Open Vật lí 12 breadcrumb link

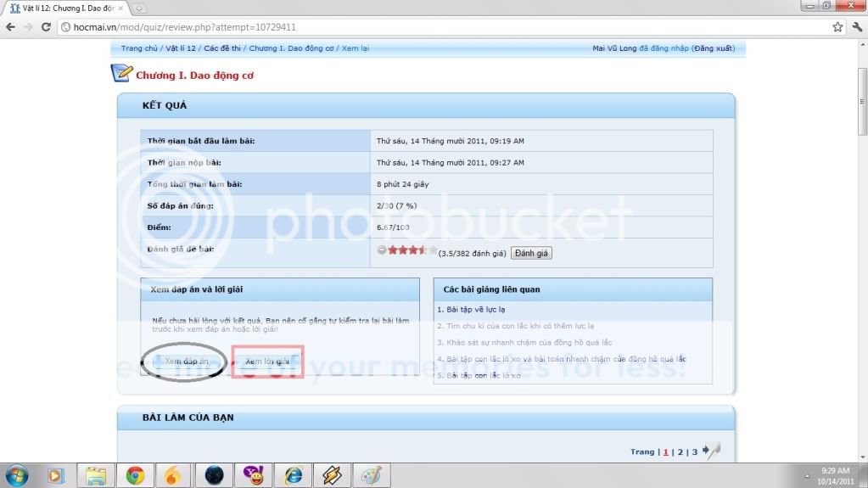(181, 48)
